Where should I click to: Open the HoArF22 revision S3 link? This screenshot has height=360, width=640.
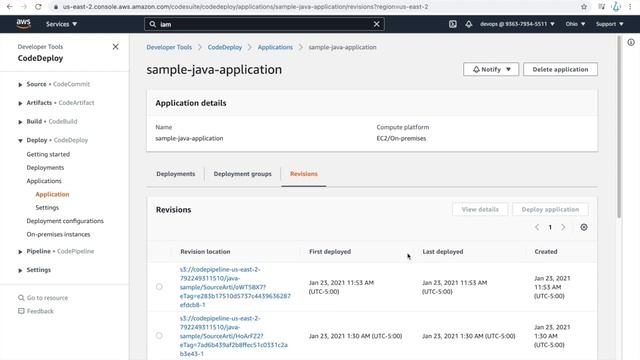coord(233,336)
